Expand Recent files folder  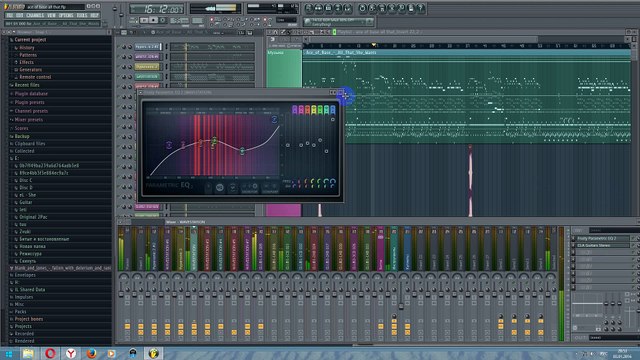pyautogui.click(x=27, y=85)
